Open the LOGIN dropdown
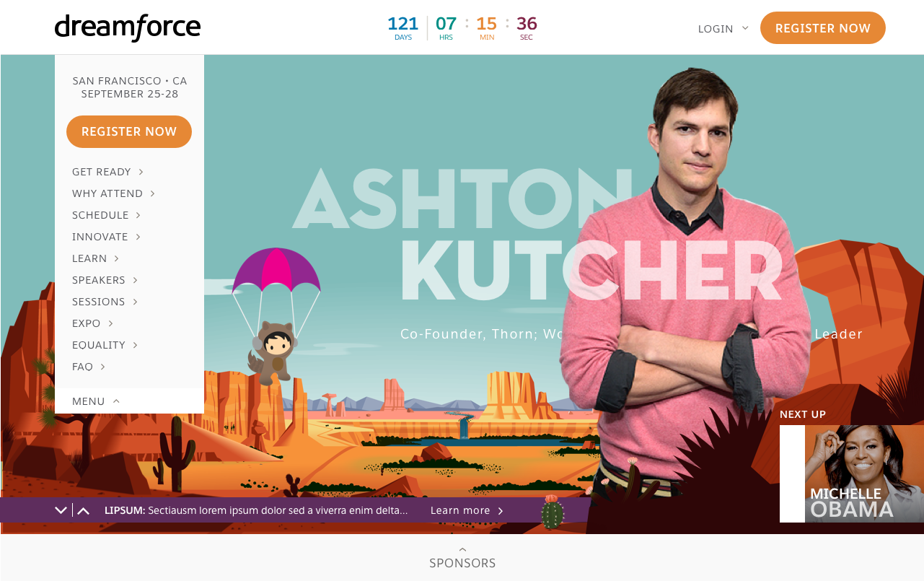This screenshot has width=924, height=581. pos(723,29)
